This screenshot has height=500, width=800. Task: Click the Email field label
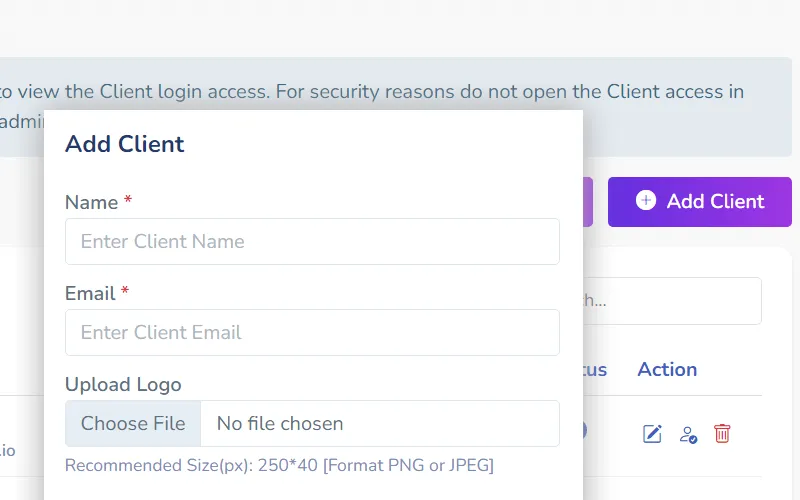pos(90,293)
